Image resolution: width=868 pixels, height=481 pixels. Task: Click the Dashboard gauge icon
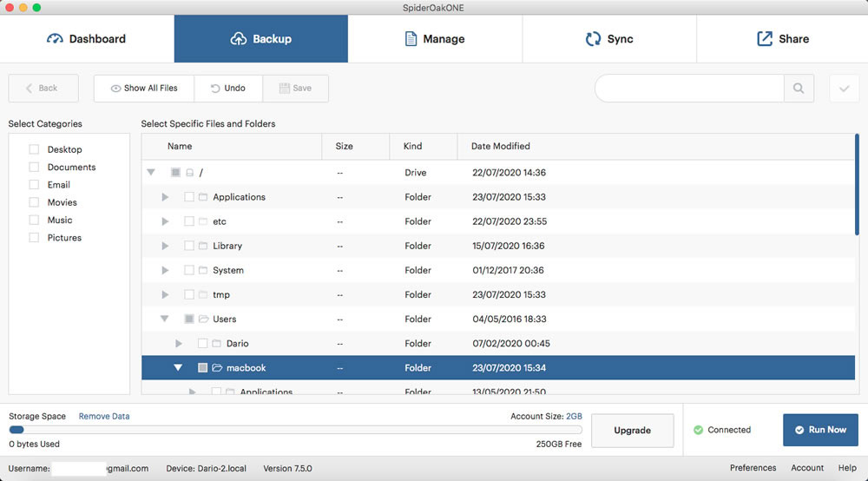[54, 39]
